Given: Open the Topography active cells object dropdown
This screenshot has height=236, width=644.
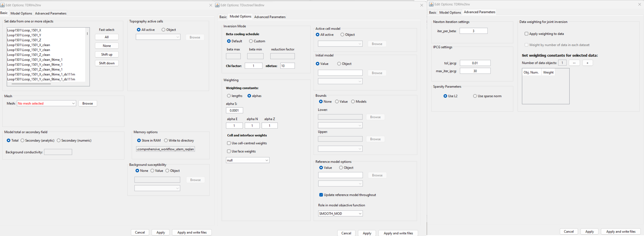Looking at the screenshot, I should (158, 37).
